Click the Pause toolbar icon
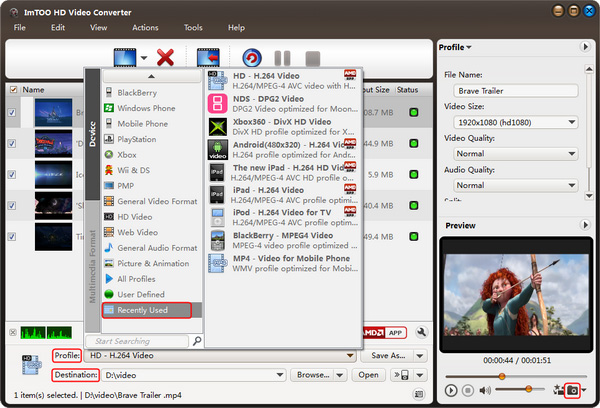The image size is (600, 408). coord(282,59)
